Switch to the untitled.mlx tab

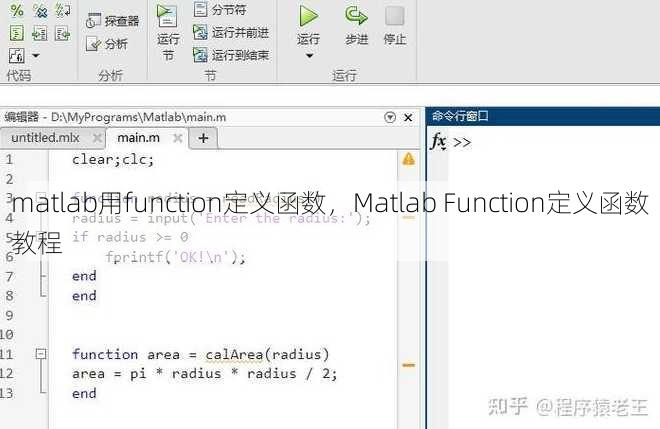click(45, 138)
